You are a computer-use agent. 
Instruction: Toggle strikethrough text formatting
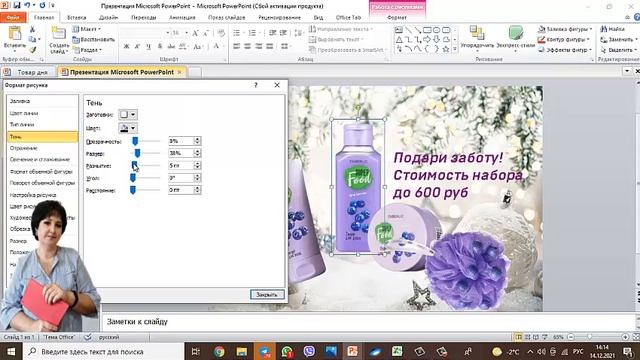point(171,47)
